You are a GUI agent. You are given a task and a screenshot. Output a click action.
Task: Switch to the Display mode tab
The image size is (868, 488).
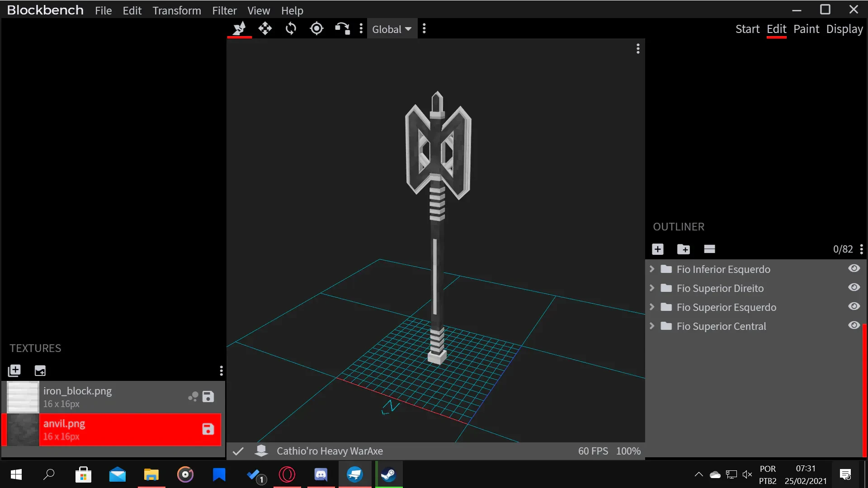point(844,29)
